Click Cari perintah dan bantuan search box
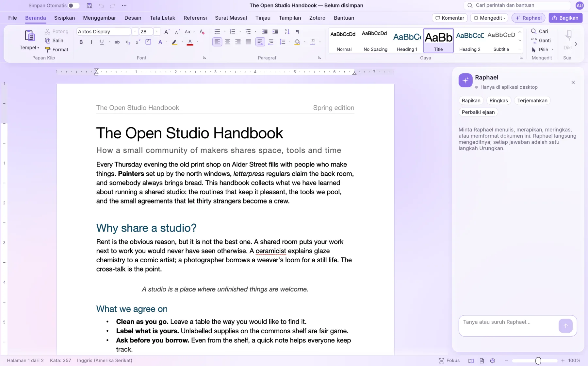 pyautogui.click(x=517, y=6)
